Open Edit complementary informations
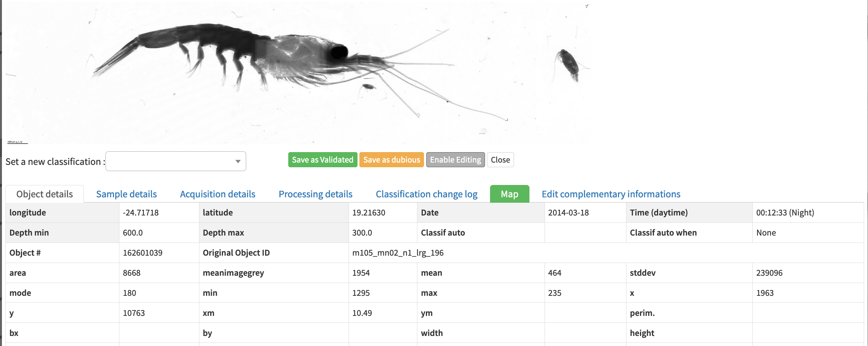 [611, 194]
